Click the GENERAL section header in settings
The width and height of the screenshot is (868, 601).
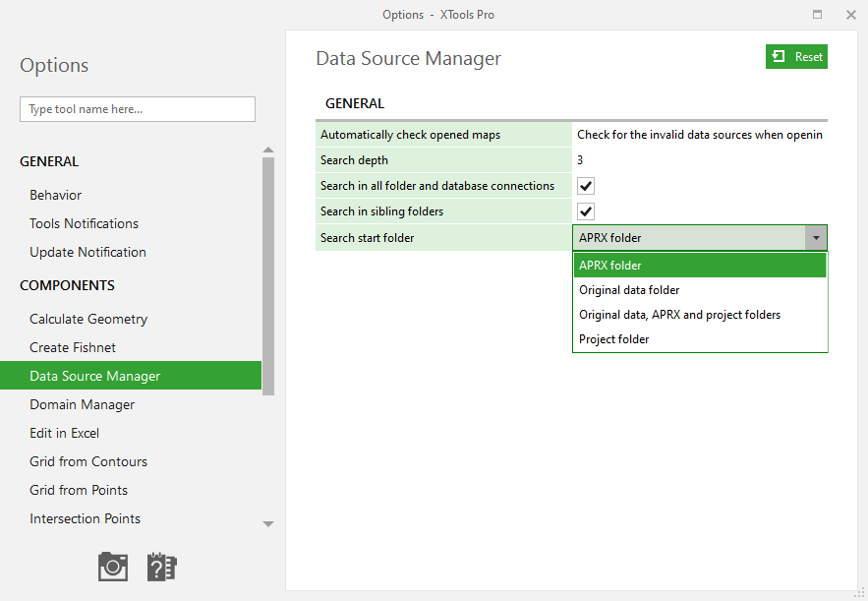pos(355,103)
